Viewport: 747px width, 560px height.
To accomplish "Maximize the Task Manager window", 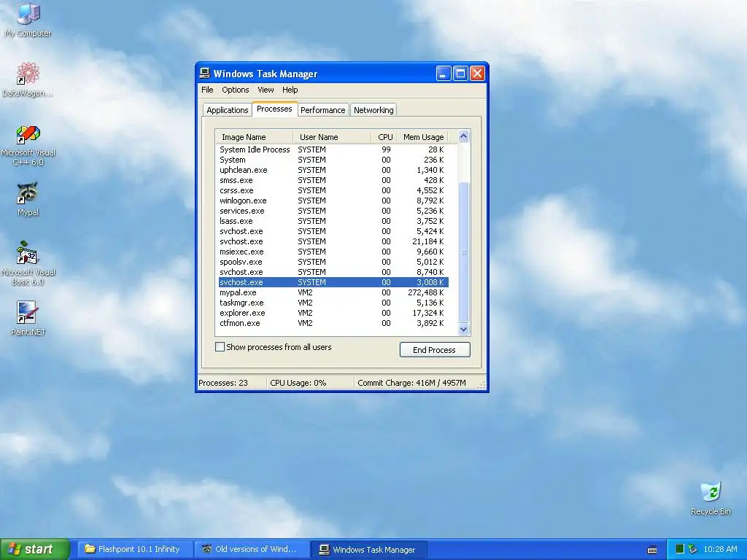I will point(460,74).
